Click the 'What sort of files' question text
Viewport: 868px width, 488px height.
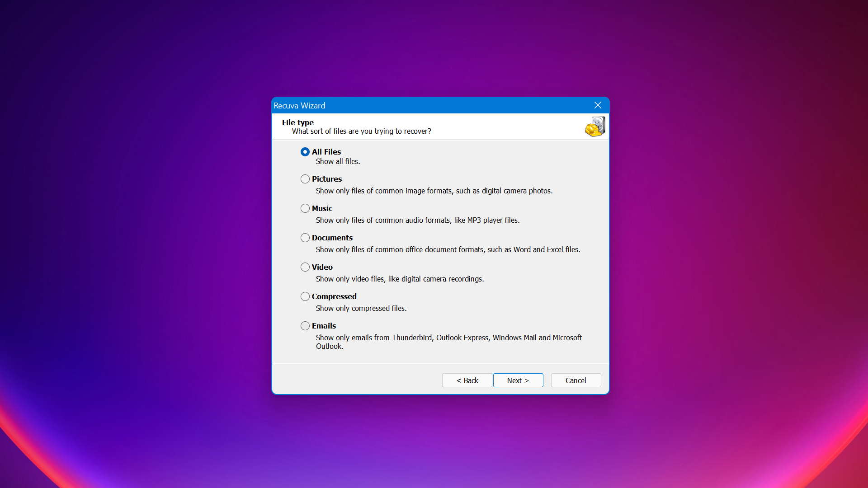362,131
